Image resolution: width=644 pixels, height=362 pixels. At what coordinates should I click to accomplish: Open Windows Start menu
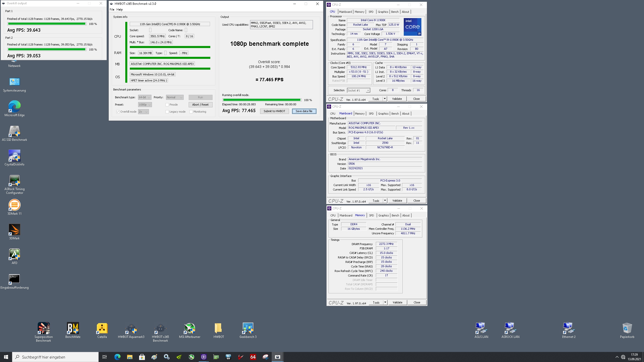(6, 357)
